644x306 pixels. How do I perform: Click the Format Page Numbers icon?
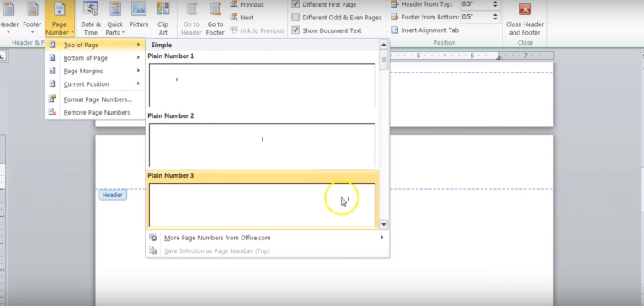pos(52,99)
